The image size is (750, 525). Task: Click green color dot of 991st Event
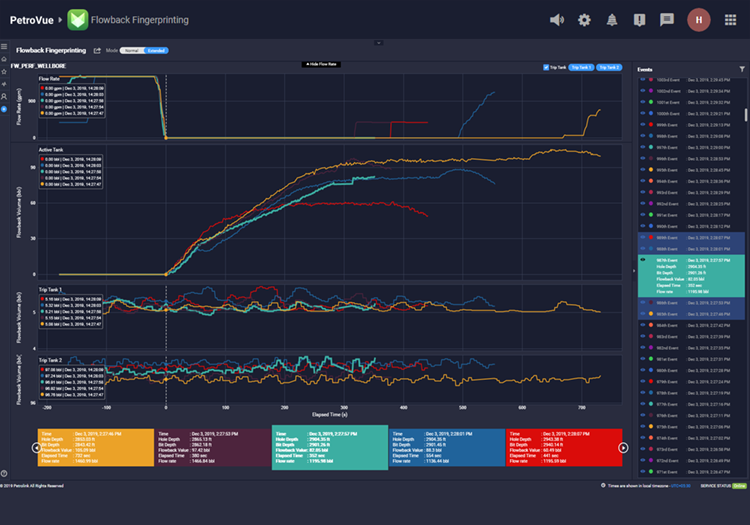(651, 215)
